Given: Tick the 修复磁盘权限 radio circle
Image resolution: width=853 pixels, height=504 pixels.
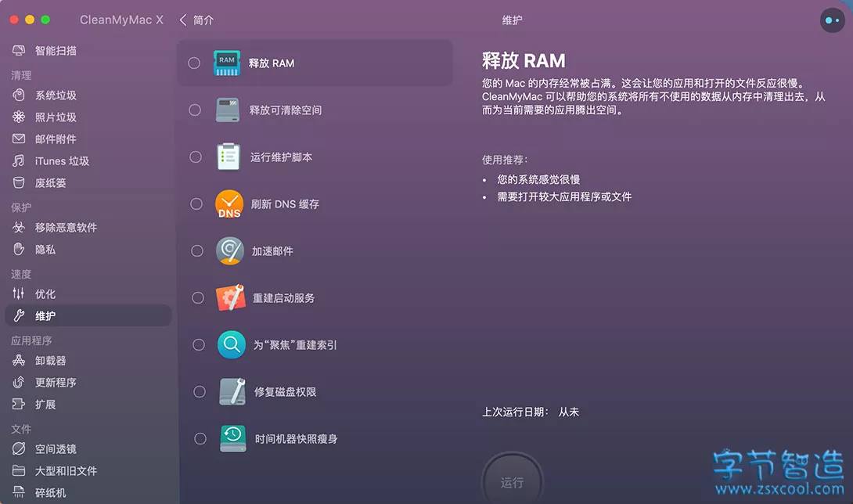Looking at the screenshot, I should tap(199, 391).
